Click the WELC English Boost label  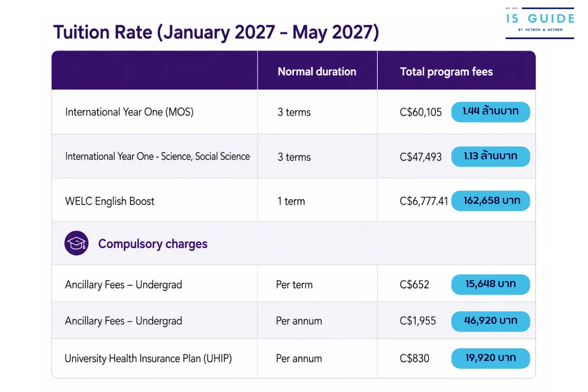tap(110, 201)
